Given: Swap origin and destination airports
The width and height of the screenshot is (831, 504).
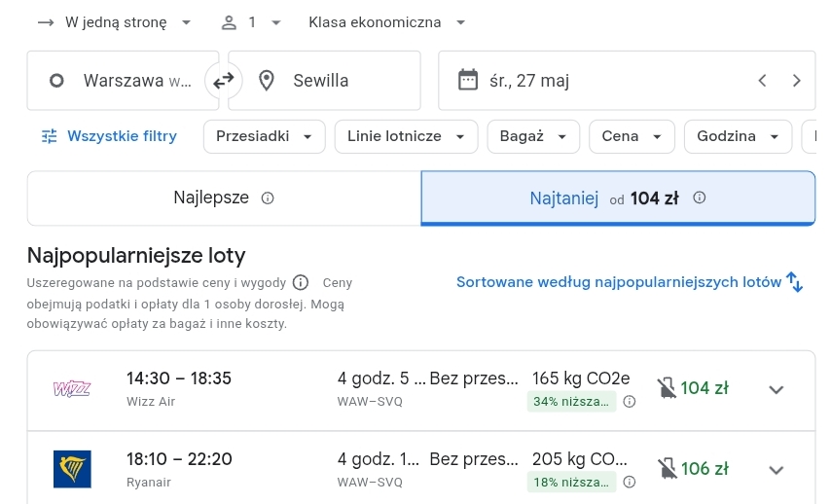Looking at the screenshot, I should (x=224, y=81).
